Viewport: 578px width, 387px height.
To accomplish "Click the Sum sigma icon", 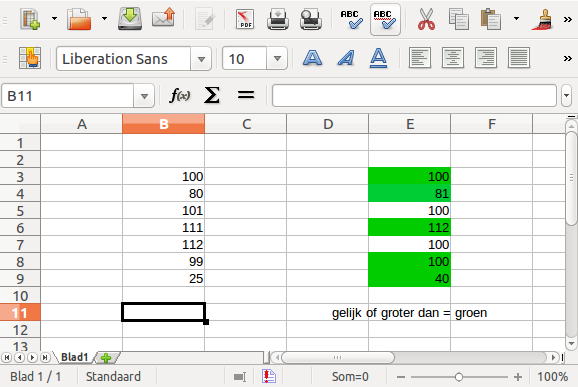I will point(212,95).
